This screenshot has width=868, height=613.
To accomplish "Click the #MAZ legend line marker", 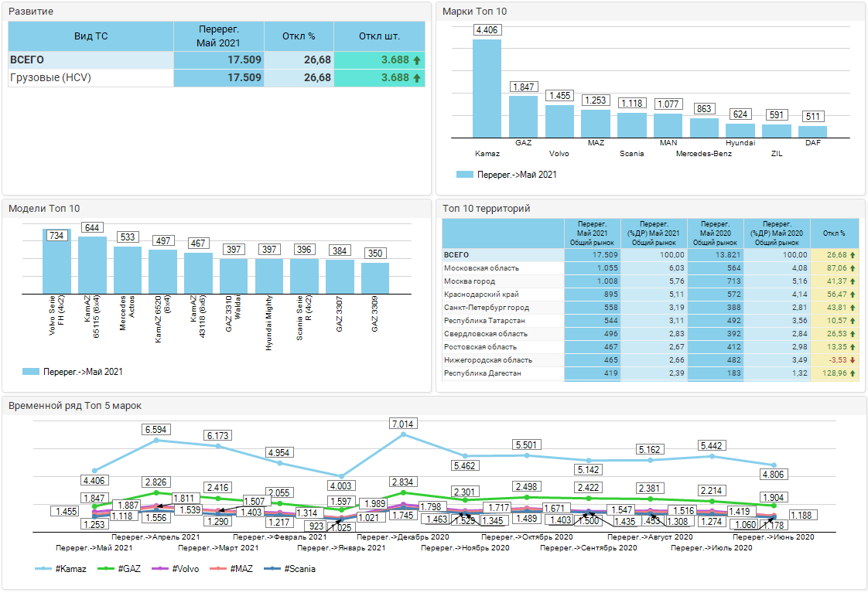I will coord(219,569).
